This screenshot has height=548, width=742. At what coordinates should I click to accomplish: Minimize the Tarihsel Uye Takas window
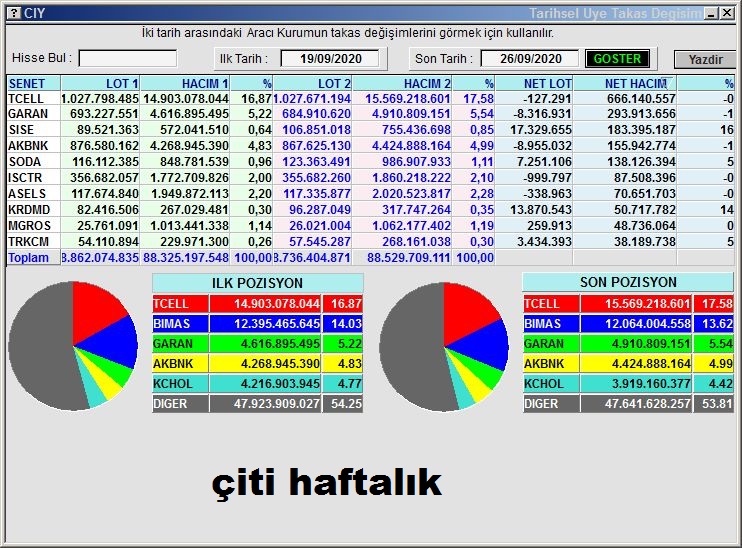710,13
